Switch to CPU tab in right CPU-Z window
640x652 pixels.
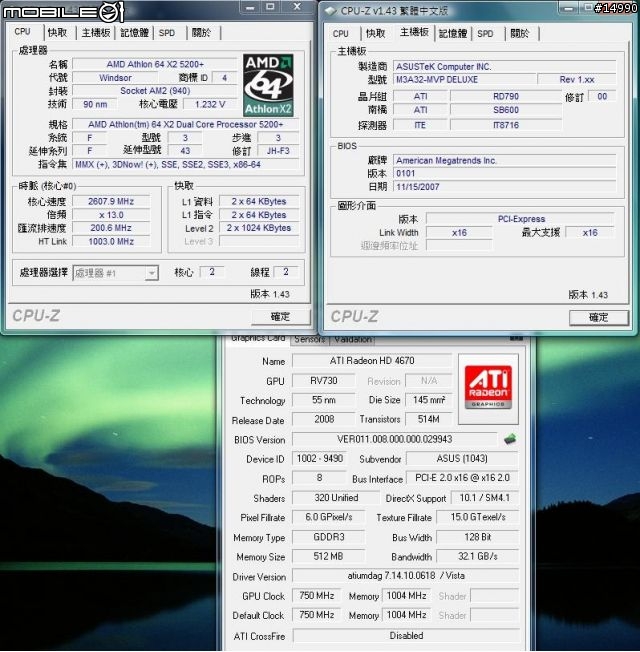click(x=341, y=34)
